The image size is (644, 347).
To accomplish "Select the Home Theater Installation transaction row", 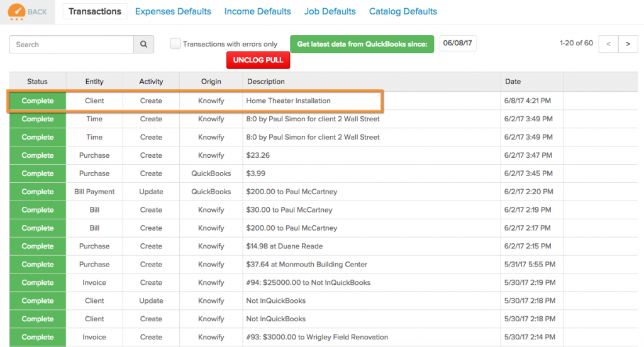I will (288, 101).
